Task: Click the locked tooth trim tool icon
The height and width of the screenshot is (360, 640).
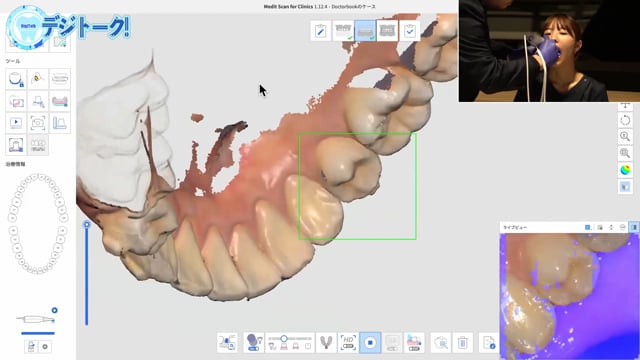Action: 16,79
